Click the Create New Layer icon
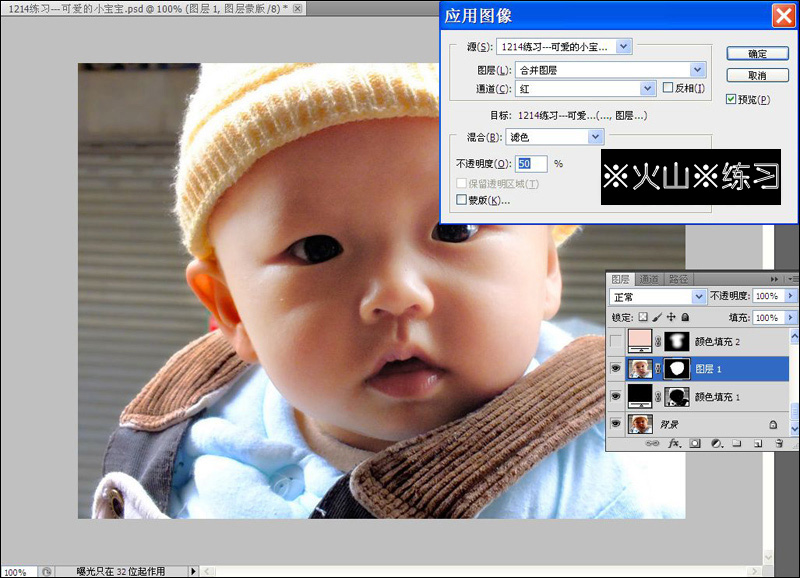 pos(758,443)
